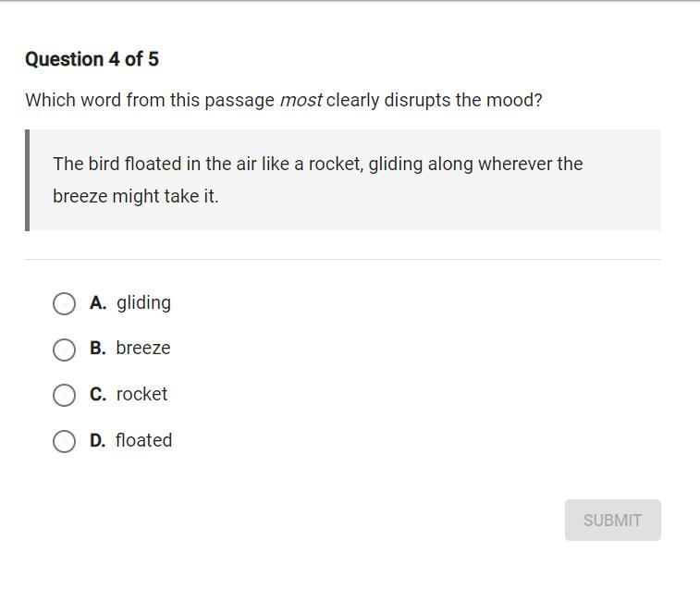Click the answer text "floated" in the options
This screenshot has height=589, width=700.
coord(143,440)
